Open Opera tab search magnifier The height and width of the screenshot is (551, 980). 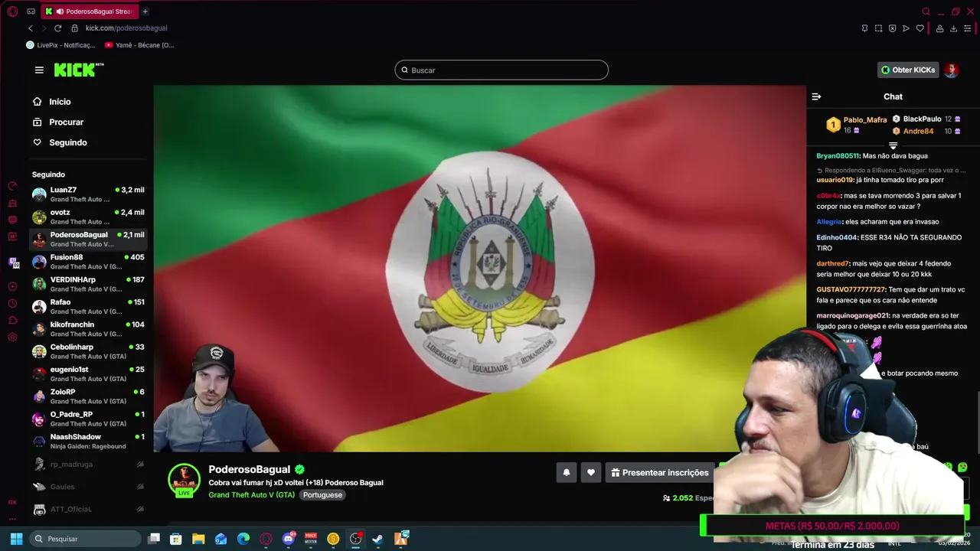[x=926, y=11]
